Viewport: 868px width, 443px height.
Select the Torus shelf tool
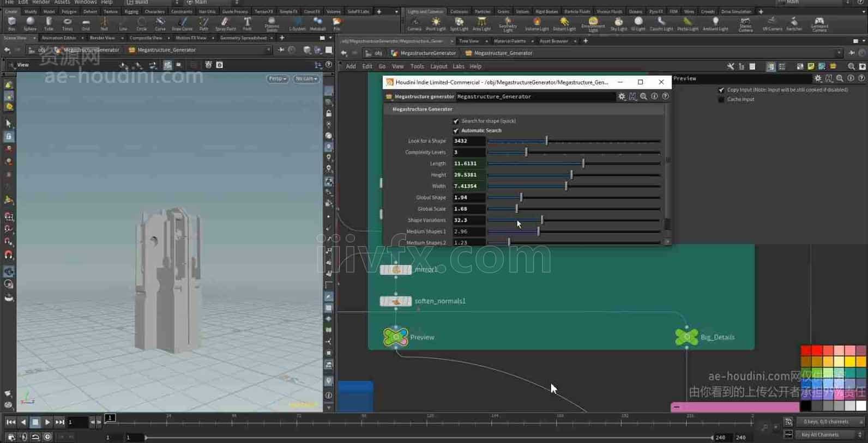point(67,23)
